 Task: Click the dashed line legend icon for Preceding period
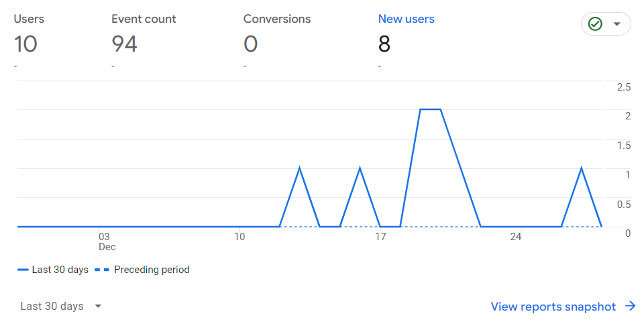pos(102,270)
